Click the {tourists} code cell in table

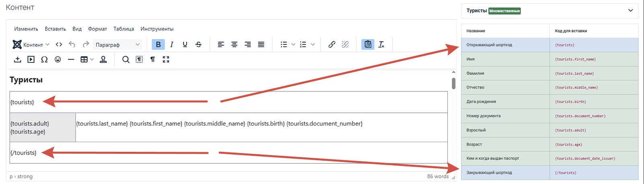point(594,45)
